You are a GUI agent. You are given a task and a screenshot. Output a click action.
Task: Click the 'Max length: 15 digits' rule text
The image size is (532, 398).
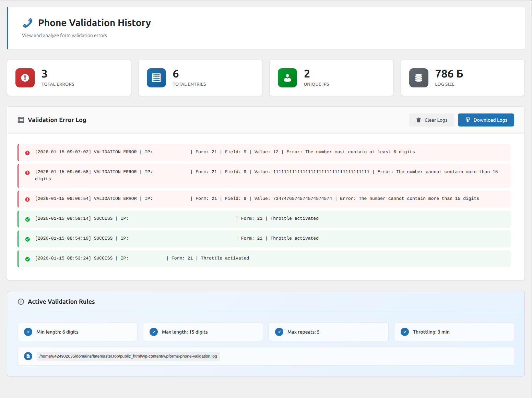click(185, 332)
